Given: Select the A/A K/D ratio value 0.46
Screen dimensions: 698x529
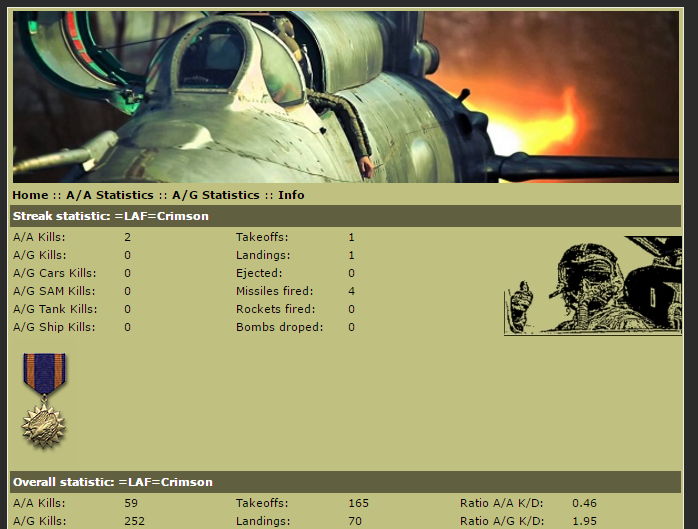Looking at the screenshot, I should 584,503.
